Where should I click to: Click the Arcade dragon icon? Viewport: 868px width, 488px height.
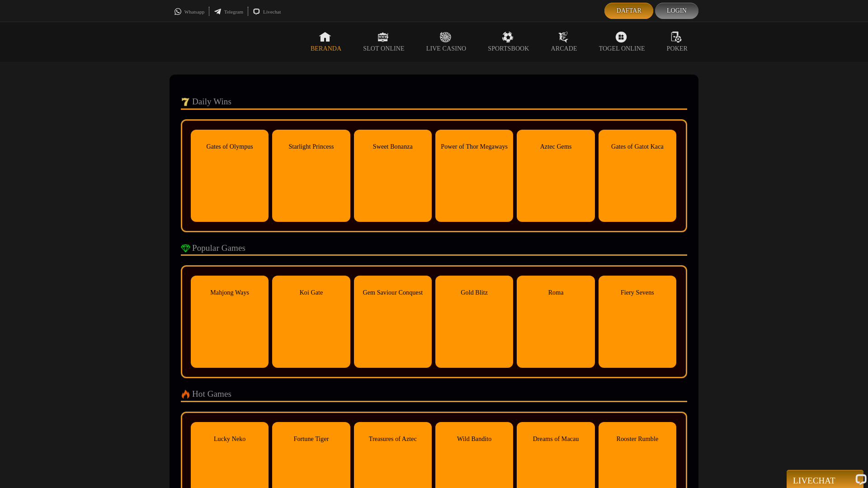563,37
